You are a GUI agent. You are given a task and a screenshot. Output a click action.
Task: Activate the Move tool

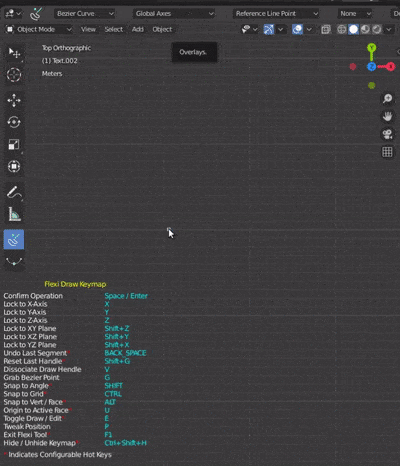click(x=14, y=100)
